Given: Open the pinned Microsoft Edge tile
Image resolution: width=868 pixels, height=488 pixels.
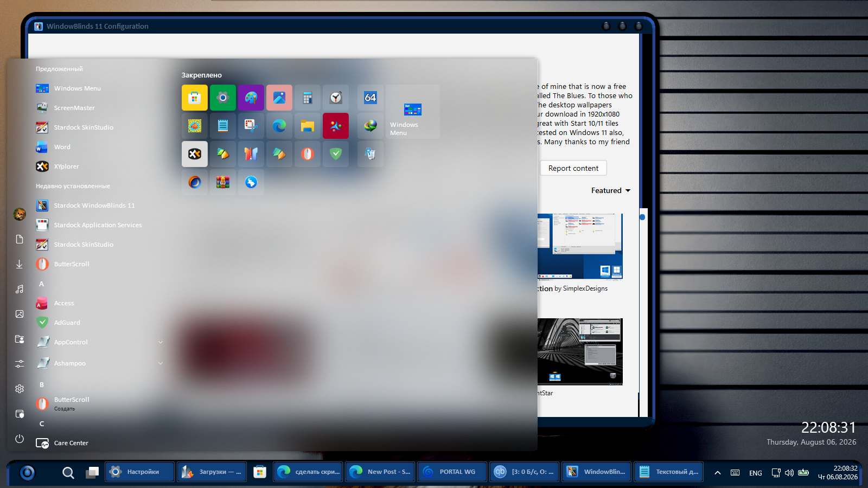Looking at the screenshot, I should [279, 126].
